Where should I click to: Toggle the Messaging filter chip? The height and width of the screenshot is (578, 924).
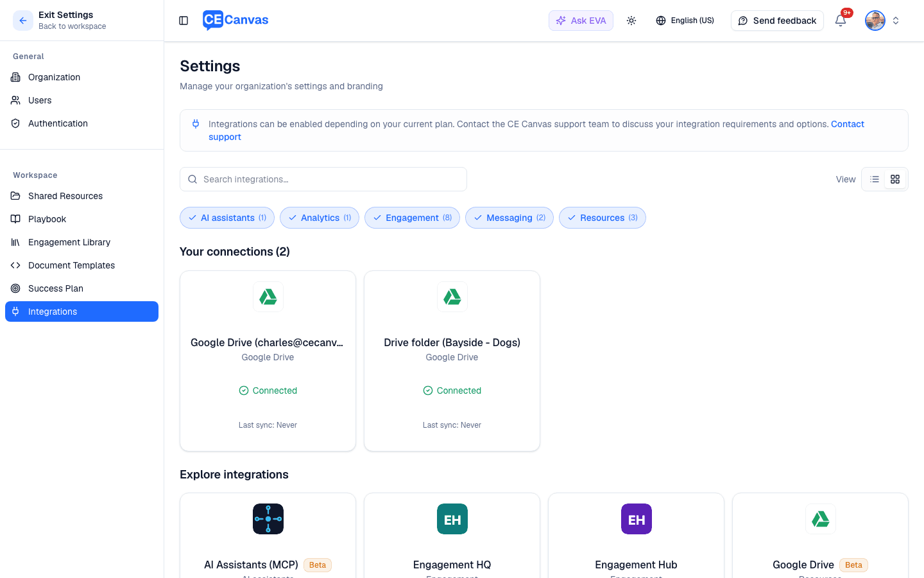point(509,218)
